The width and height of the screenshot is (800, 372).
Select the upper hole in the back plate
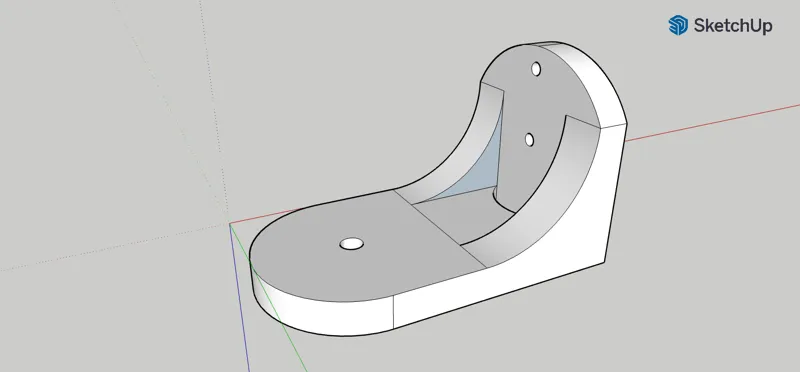[x=536, y=69]
